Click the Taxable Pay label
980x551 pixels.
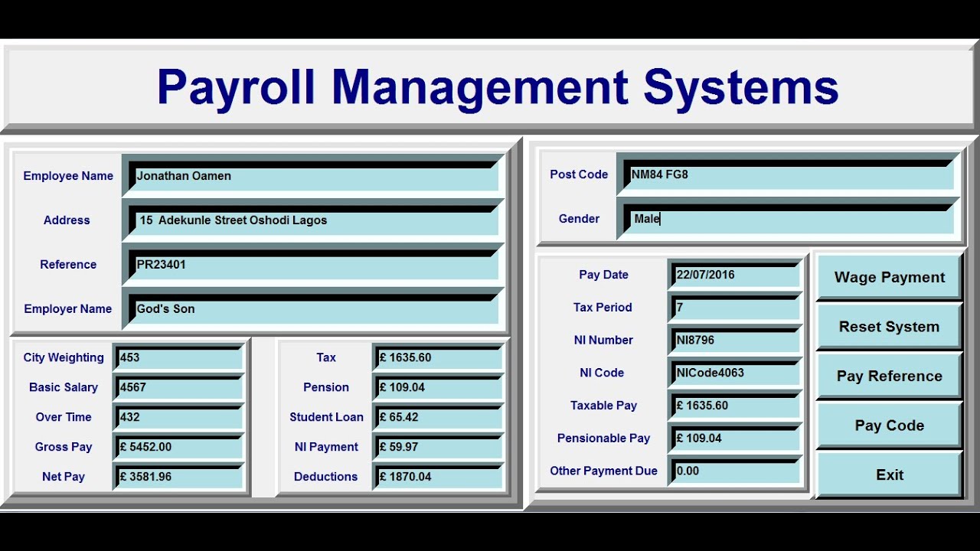(603, 406)
